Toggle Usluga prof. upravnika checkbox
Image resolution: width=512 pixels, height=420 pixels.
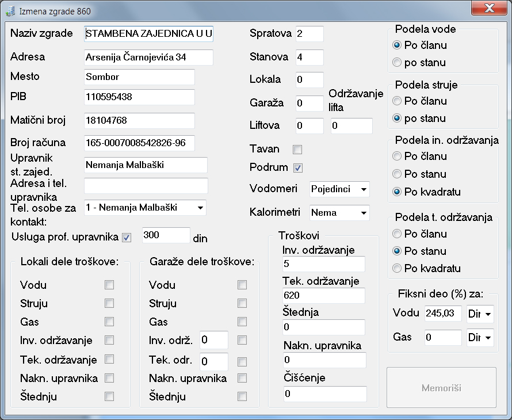[x=127, y=238]
